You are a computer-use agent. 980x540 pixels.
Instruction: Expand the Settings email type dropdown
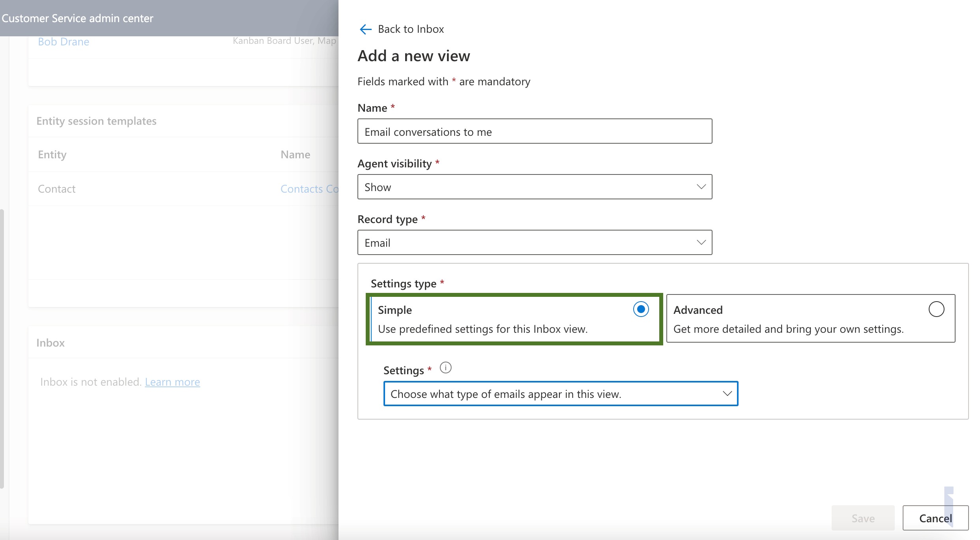560,394
